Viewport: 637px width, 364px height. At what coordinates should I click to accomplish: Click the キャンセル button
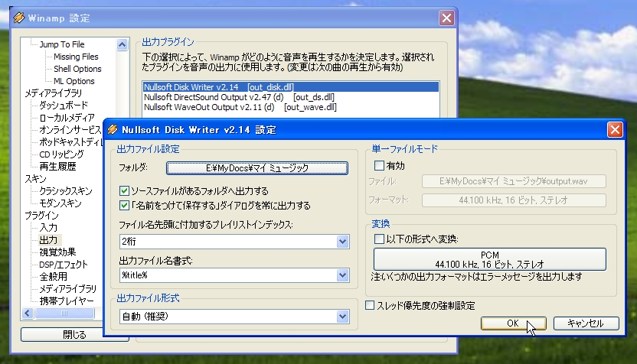click(x=586, y=323)
